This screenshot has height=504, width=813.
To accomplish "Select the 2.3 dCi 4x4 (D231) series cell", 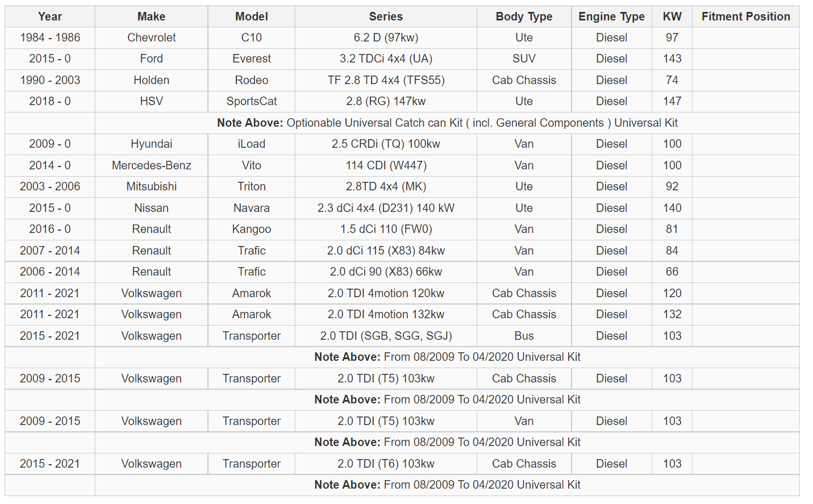I will [386, 208].
